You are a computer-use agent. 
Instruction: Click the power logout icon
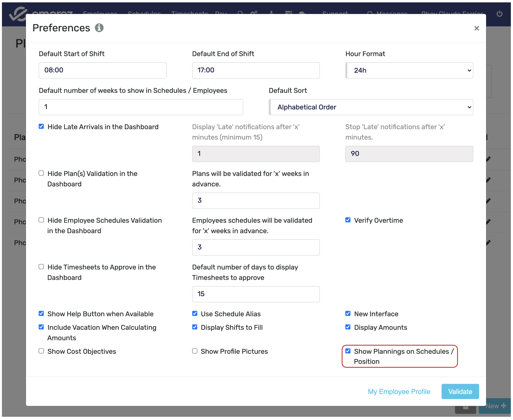pos(499,14)
